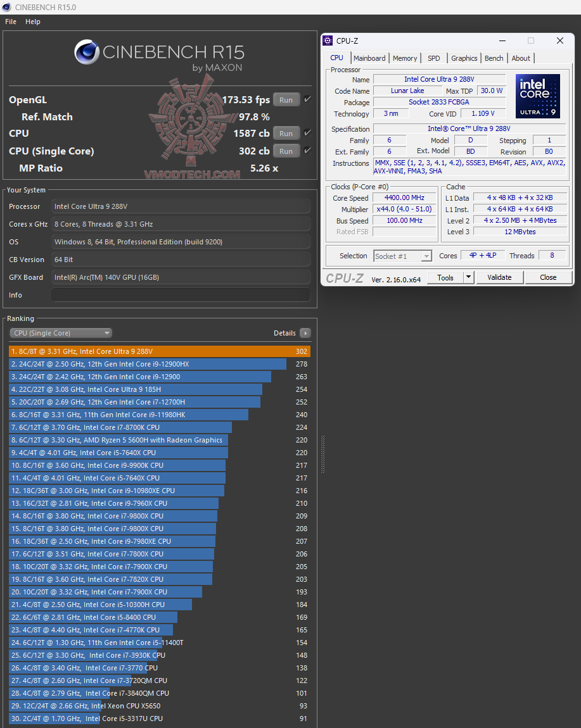
Task: Click the checkmark beside CPU Single Core
Action: coord(309,151)
